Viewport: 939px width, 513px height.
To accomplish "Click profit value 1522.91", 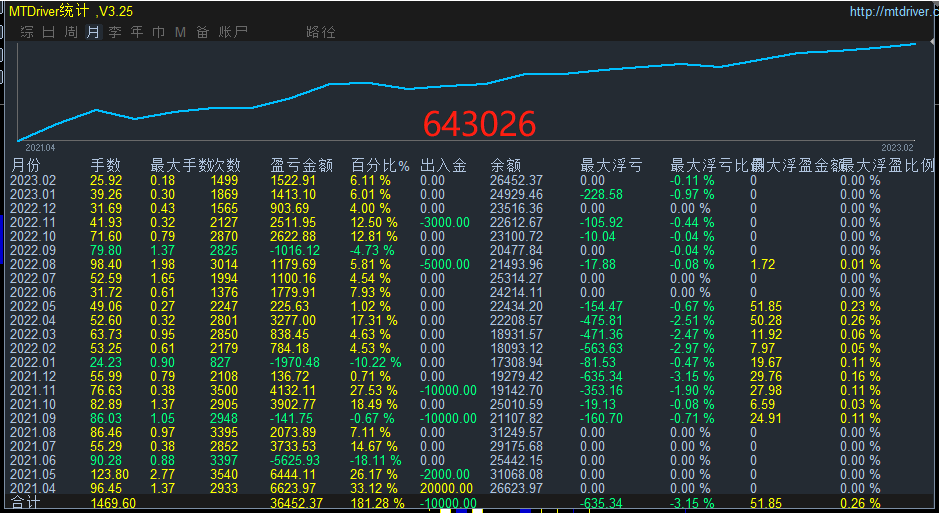I will (x=293, y=181).
